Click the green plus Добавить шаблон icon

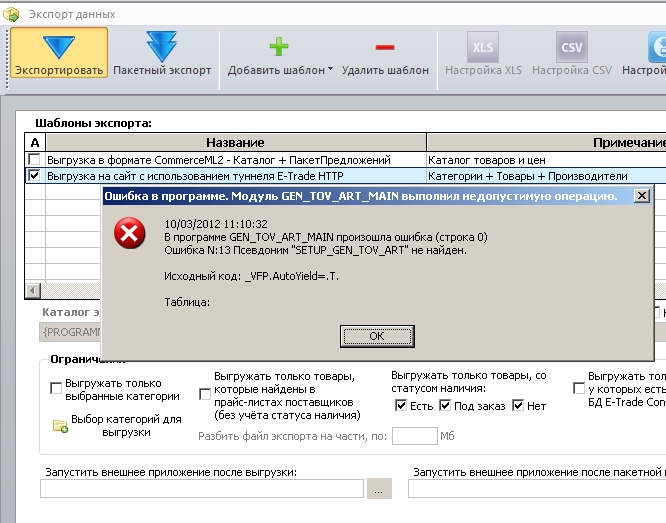(x=279, y=47)
